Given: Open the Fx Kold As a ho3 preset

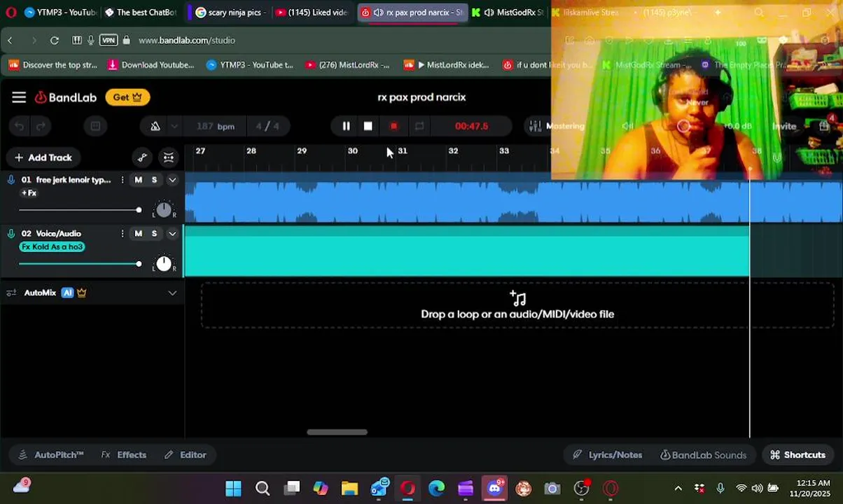Looking at the screenshot, I should 52,247.
